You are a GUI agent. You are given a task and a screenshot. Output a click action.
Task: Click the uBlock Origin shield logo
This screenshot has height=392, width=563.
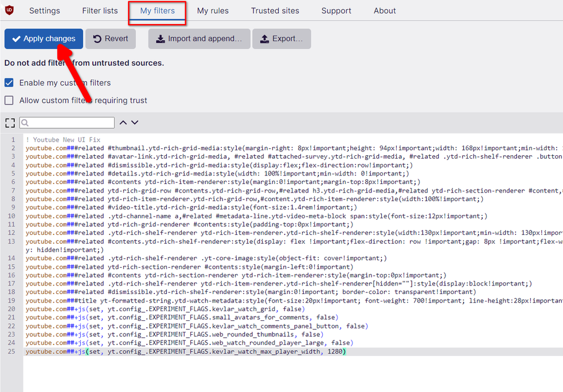pyautogui.click(x=9, y=10)
